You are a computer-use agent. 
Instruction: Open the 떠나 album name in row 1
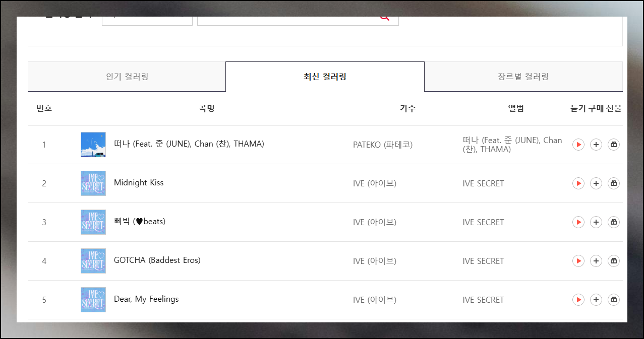tap(512, 145)
